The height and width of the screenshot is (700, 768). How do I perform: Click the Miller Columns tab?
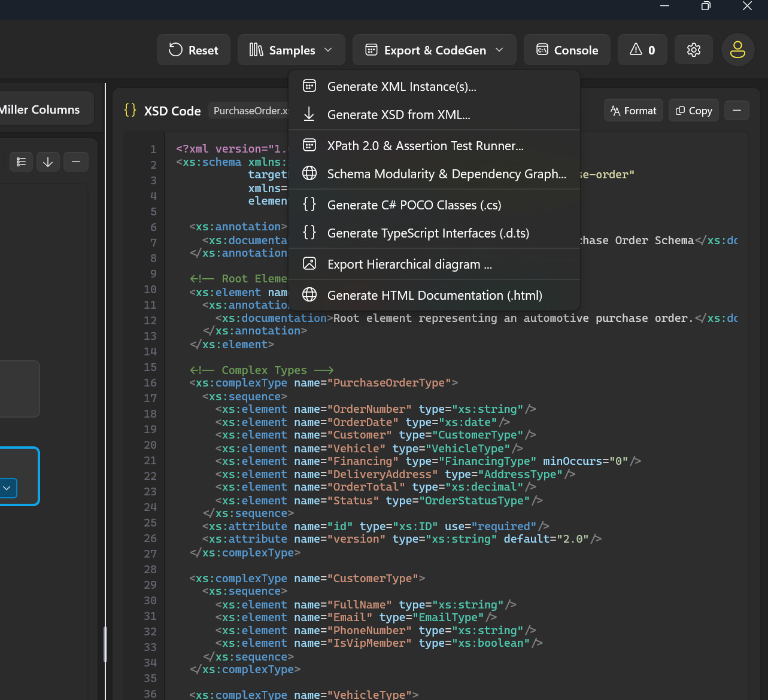pyautogui.click(x=42, y=109)
